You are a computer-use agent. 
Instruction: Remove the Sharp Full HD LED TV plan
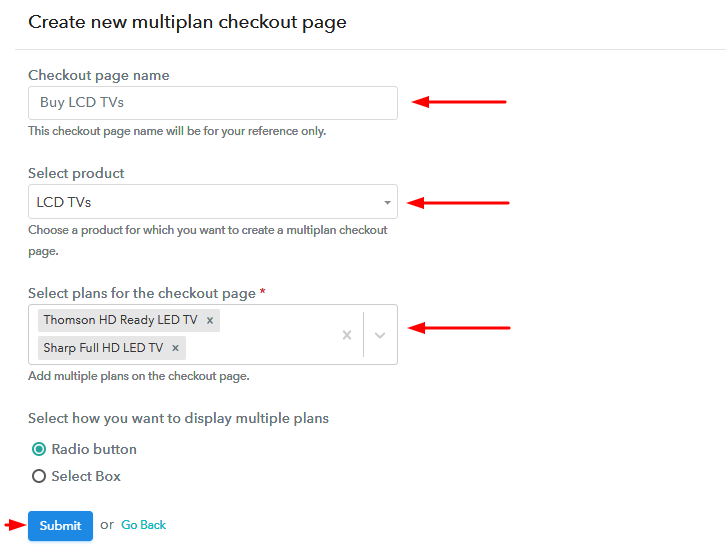[x=175, y=348]
